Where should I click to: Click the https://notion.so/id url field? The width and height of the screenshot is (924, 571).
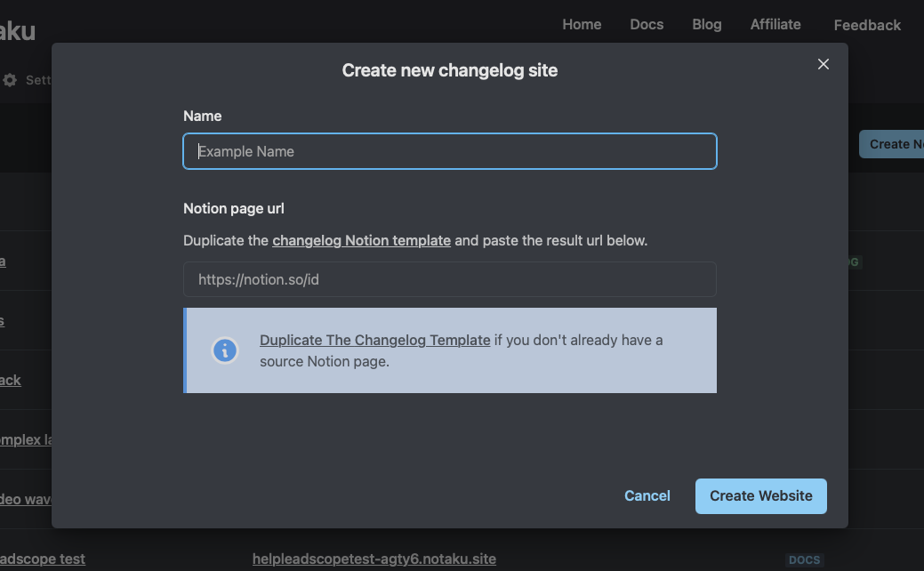coord(449,279)
